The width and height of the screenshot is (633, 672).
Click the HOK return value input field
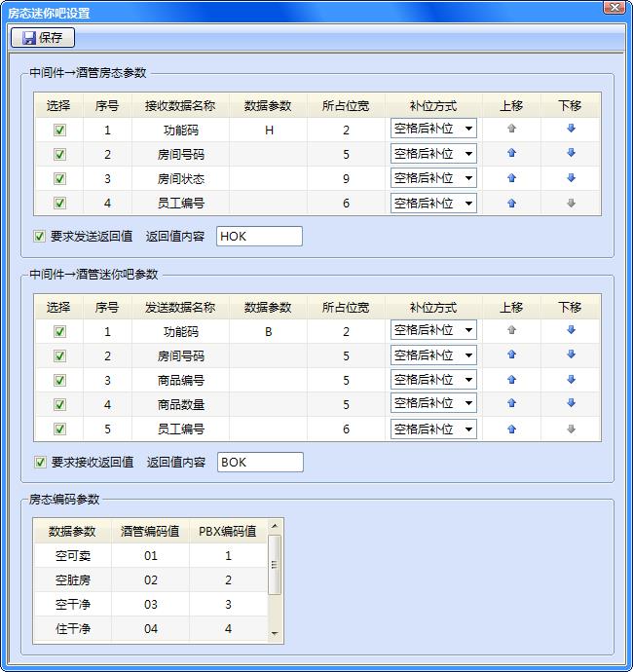(259, 236)
